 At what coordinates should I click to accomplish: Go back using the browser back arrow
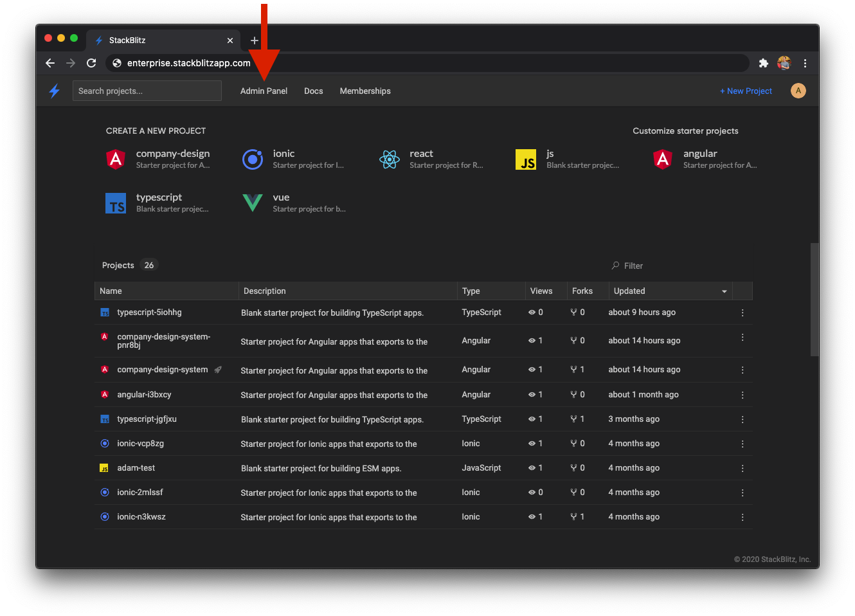(x=50, y=63)
